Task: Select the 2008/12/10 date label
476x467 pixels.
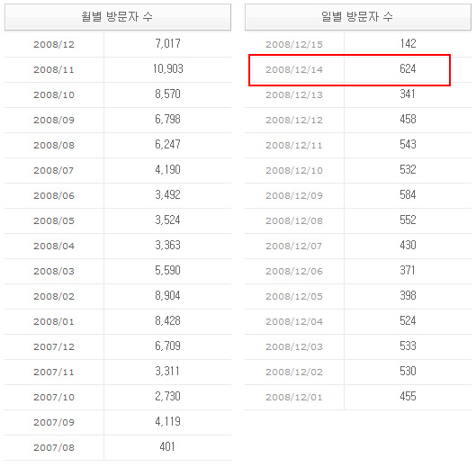Action: point(294,171)
